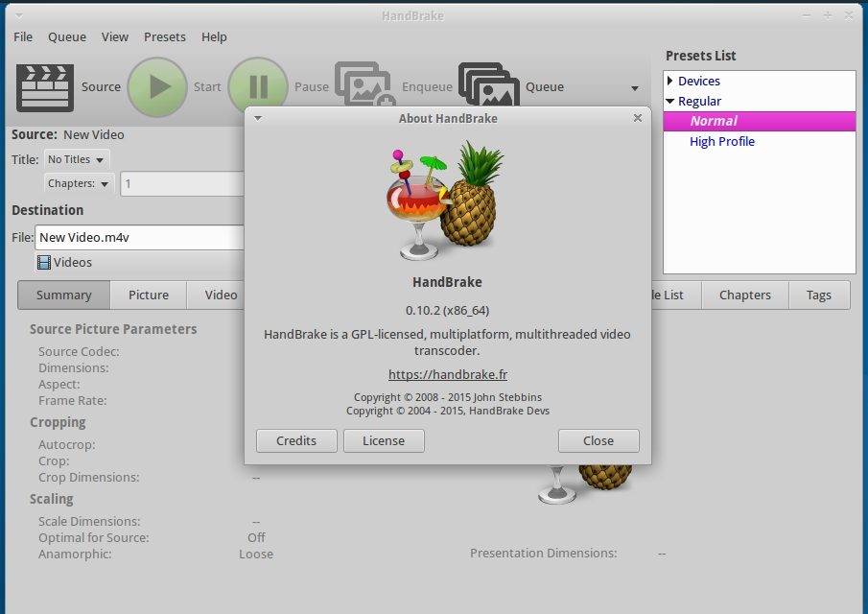Click the Optimal for Source Off value
Image resolution: width=868 pixels, height=614 pixels.
click(256, 537)
